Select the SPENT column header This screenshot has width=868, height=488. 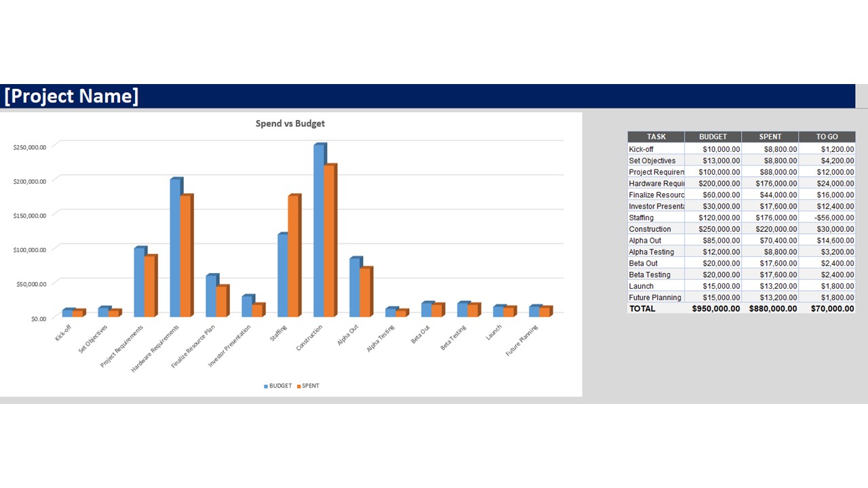point(770,137)
